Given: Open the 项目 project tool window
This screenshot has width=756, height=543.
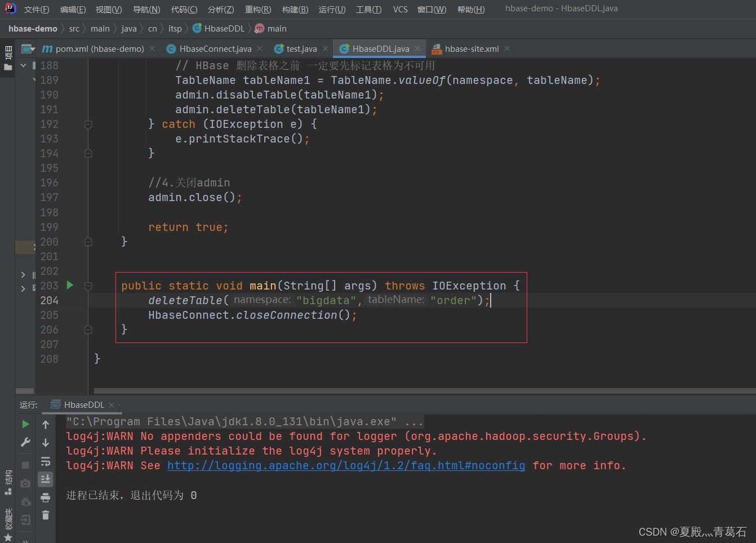Looking at the screenshot, I should click(8, 59).
